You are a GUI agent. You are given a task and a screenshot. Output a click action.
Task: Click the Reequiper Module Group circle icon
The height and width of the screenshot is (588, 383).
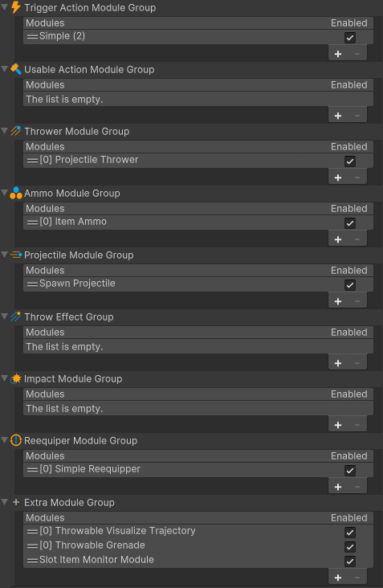tap(16, 440)
